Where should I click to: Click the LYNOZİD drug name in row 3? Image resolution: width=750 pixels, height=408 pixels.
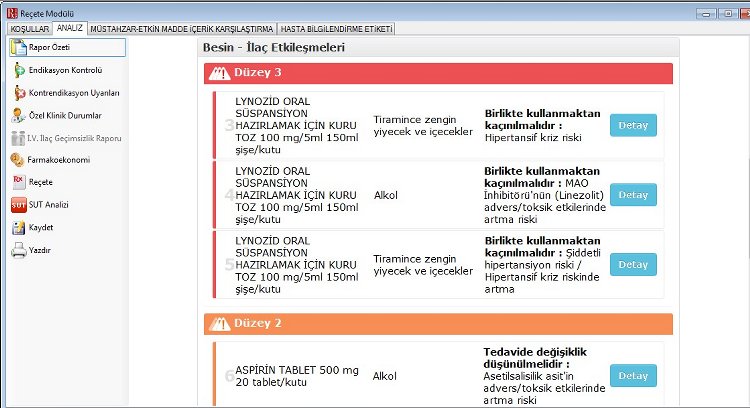(297, 125)
